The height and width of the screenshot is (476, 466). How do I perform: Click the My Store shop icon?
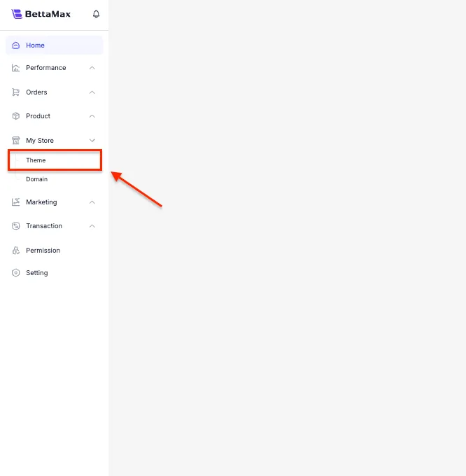pyautogui.click(x=16, y=141)
